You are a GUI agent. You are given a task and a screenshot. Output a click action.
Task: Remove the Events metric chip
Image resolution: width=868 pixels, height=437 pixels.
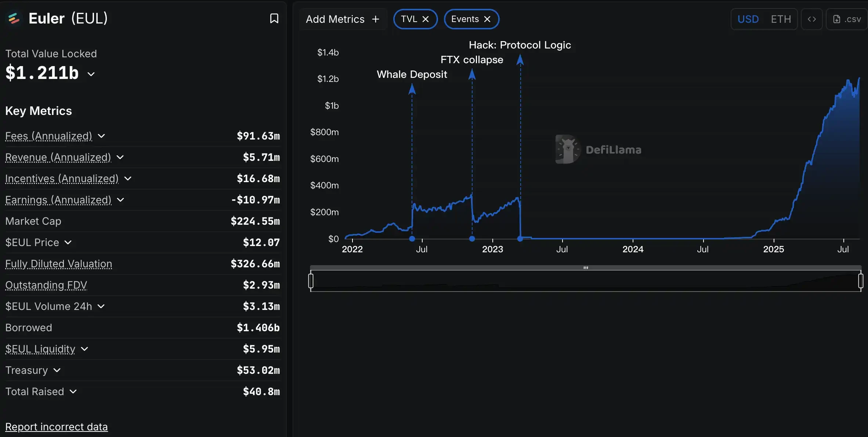coord(487,19)
